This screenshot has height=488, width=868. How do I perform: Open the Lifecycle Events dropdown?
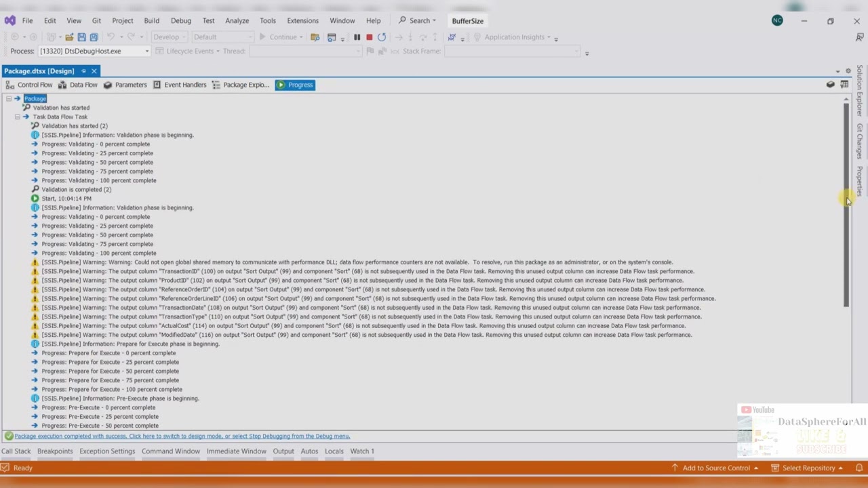188,51
